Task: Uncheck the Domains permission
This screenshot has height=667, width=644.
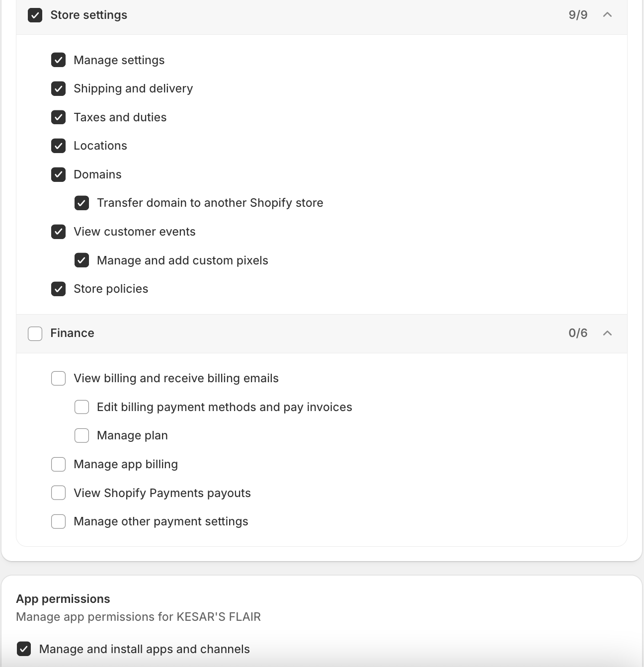Action: 58,174
